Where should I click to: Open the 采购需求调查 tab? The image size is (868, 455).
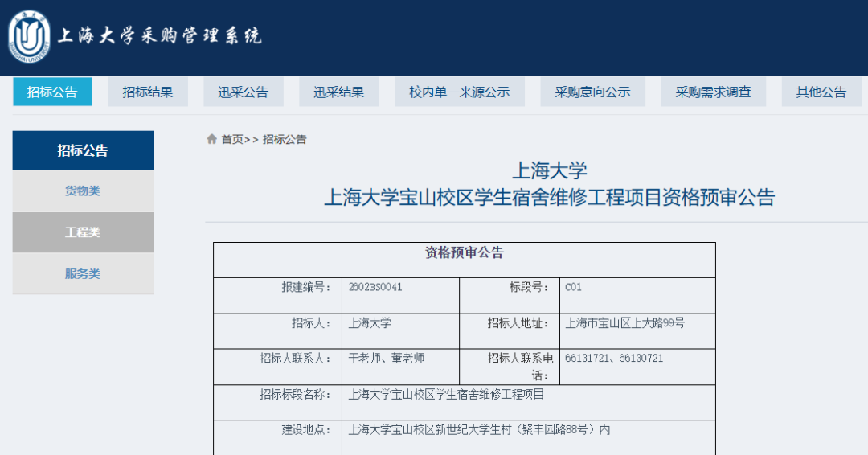pyautogui.click(x=714, y=92)
